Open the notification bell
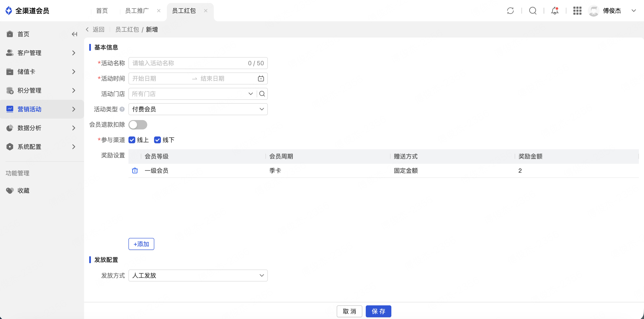The height and width of the screenshot is (319, 644). tap(555, 11)
